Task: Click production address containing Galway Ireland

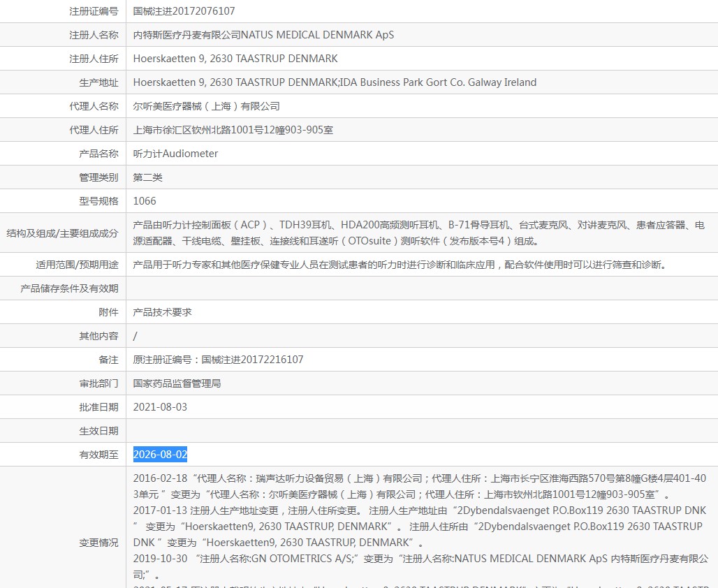Action: (x=335, y=82)
